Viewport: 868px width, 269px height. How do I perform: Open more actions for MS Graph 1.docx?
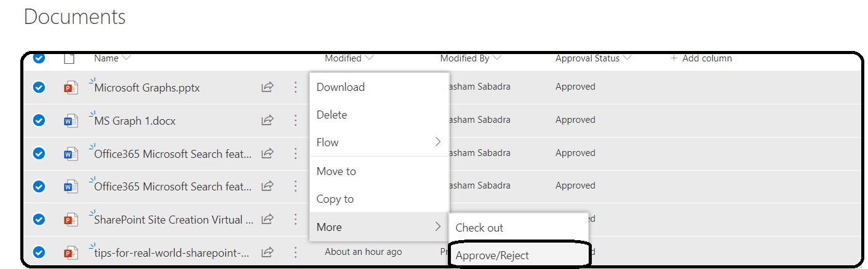click(295, 120)
